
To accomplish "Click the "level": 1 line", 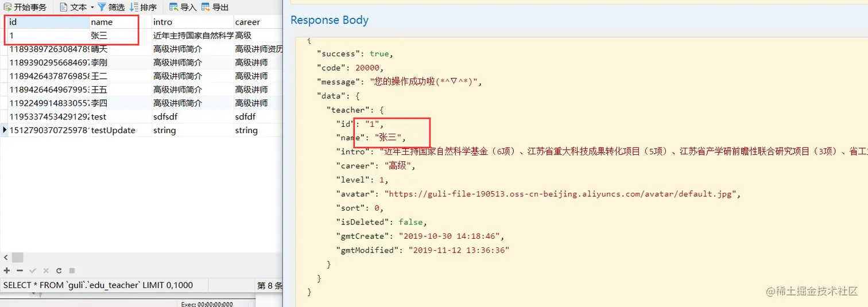I will click(x=362, y=180).
